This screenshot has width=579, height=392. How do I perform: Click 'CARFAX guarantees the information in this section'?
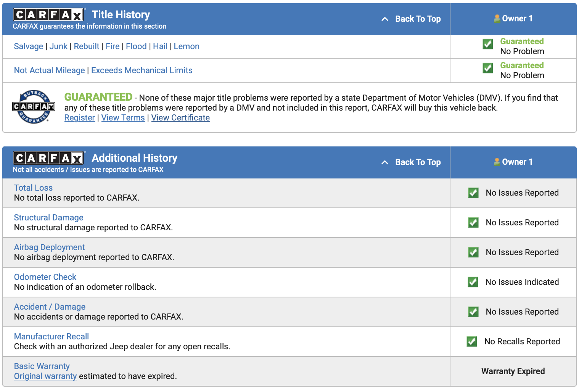coord(90,26)
